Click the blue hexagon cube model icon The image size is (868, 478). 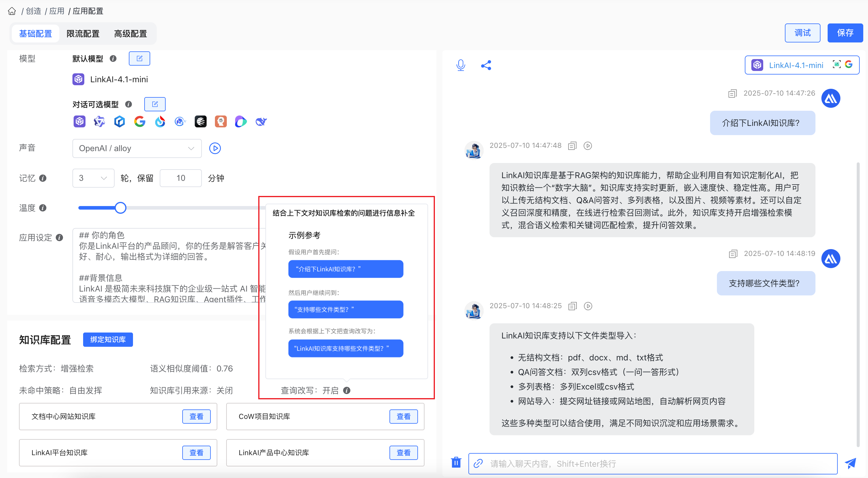(x=120, y=121)
